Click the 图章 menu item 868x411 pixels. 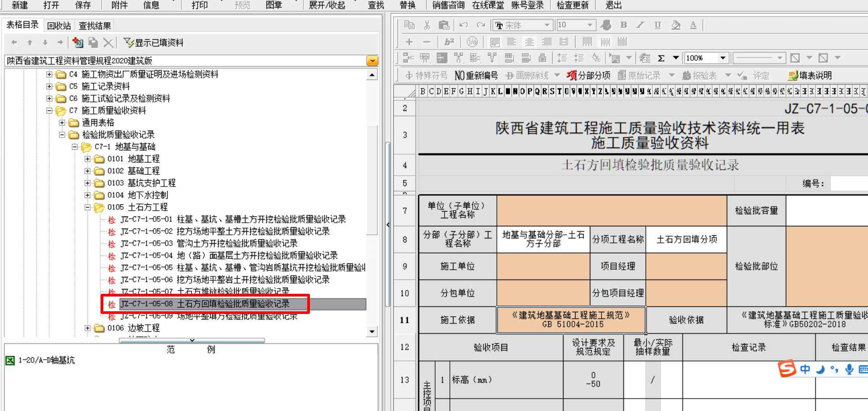point(274,5)
